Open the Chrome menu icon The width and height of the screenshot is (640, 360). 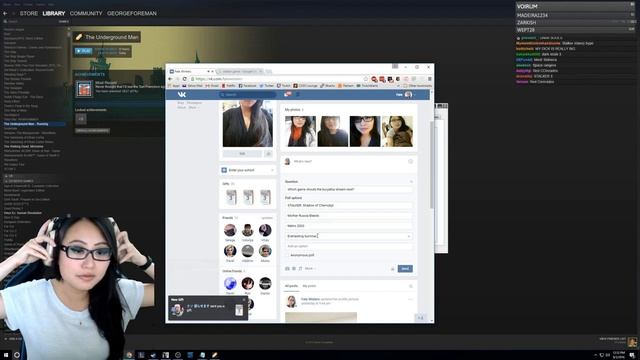click(x=429, y=79)
